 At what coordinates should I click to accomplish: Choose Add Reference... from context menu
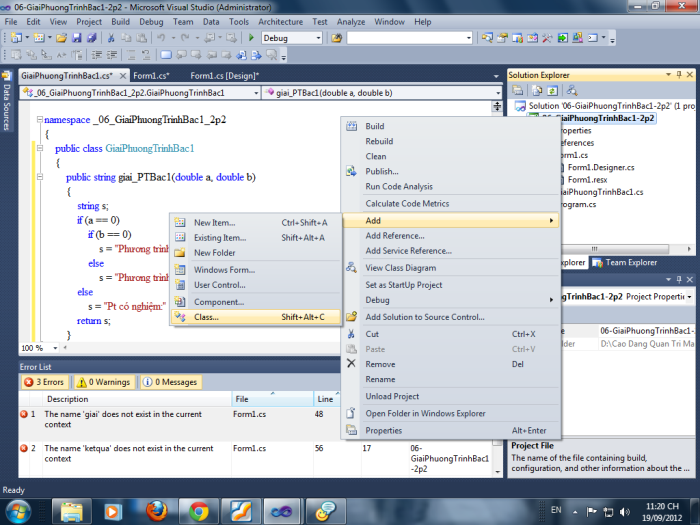pyautogui.click(x=451, y=236)
